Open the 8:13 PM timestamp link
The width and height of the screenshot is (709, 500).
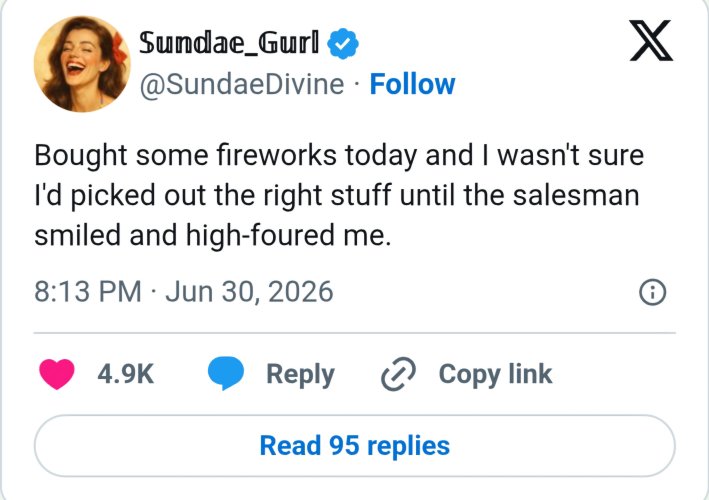pos(88,292)
